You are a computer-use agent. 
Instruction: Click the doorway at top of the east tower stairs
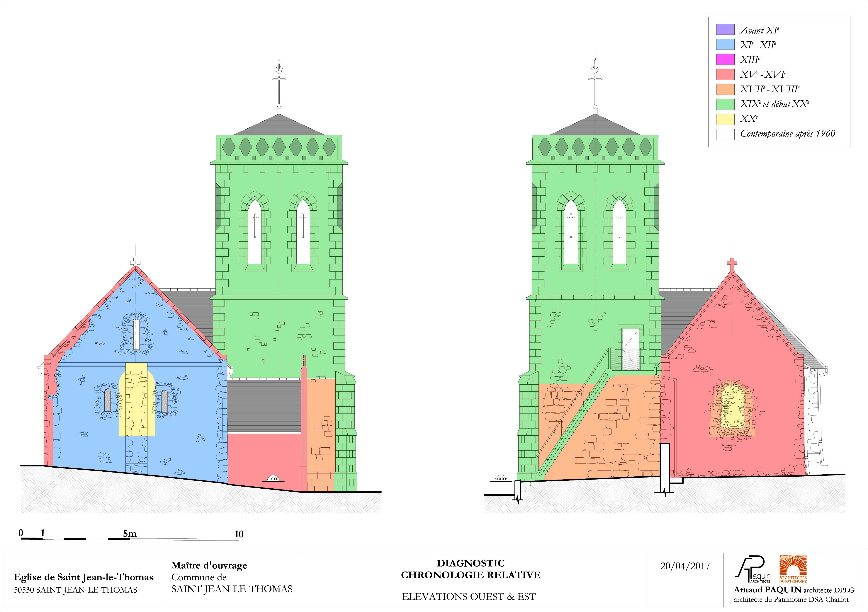(x=631, y=349)
